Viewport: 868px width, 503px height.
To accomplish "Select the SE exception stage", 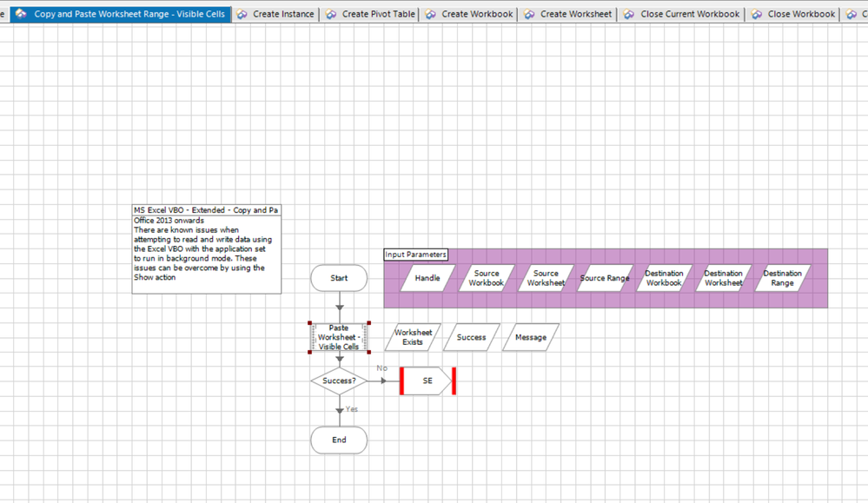I will pyautogui.click(x=427, y=381).
